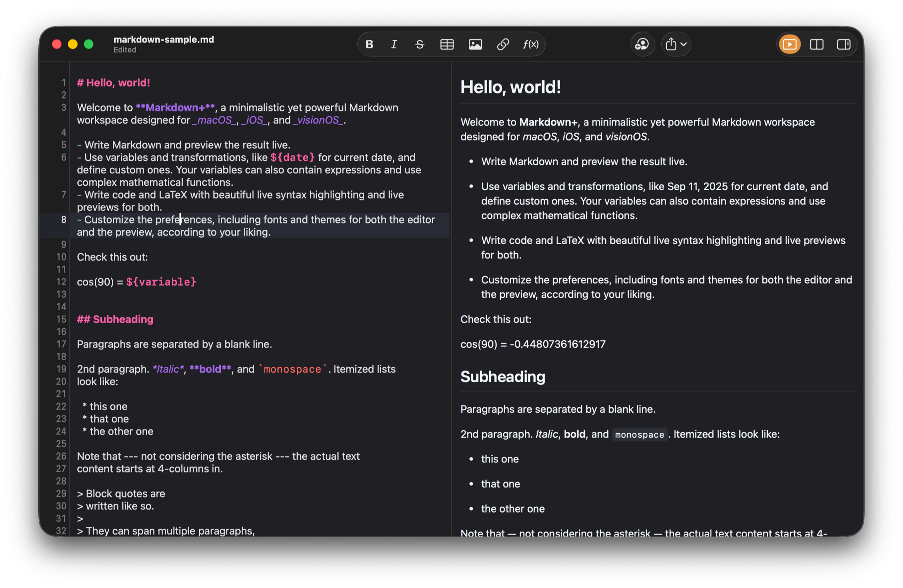This screenshot has height=588, width=903.
Task: Toggle the orange live preview button
Action: [789, 45]
